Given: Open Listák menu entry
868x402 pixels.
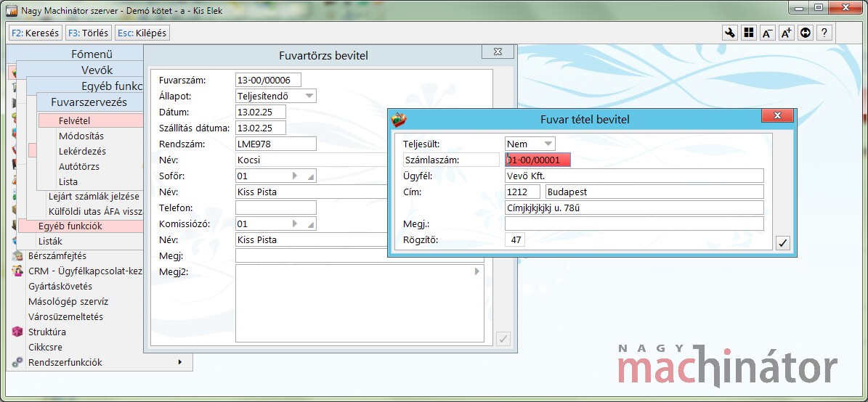Looking at the screenshot, I should point(50,241).
